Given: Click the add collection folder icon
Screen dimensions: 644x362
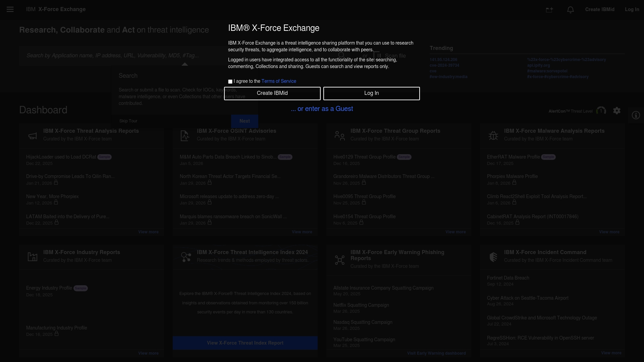Looking at the screenshot, I should [549, 10].
